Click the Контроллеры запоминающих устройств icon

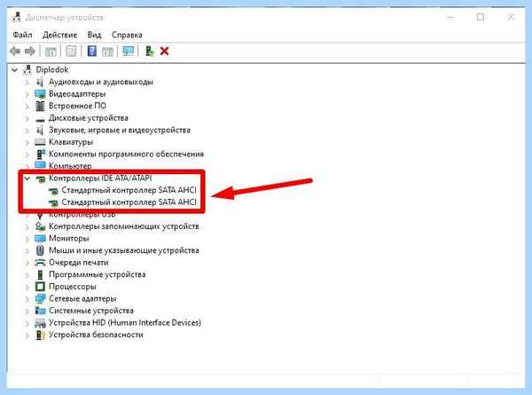click(40, 226)
